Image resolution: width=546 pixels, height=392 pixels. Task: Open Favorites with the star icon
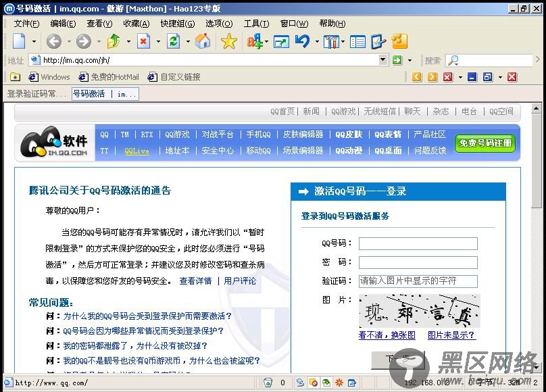229,41
